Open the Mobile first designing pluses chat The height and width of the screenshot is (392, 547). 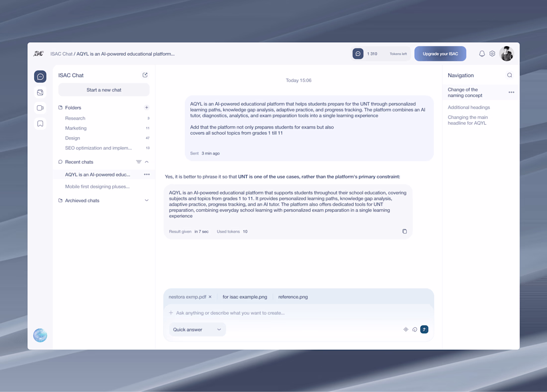pyautogui.click(x=97, y=187)
